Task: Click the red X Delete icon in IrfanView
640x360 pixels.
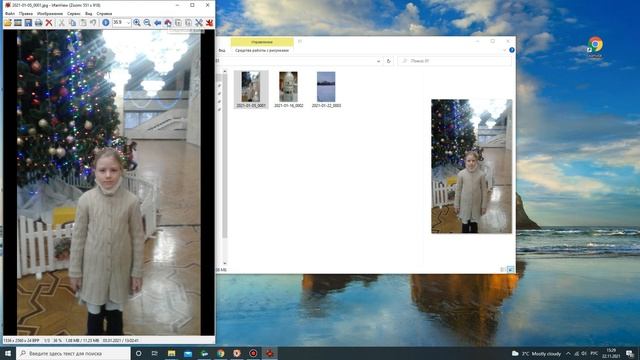Action: click(49, 22)
